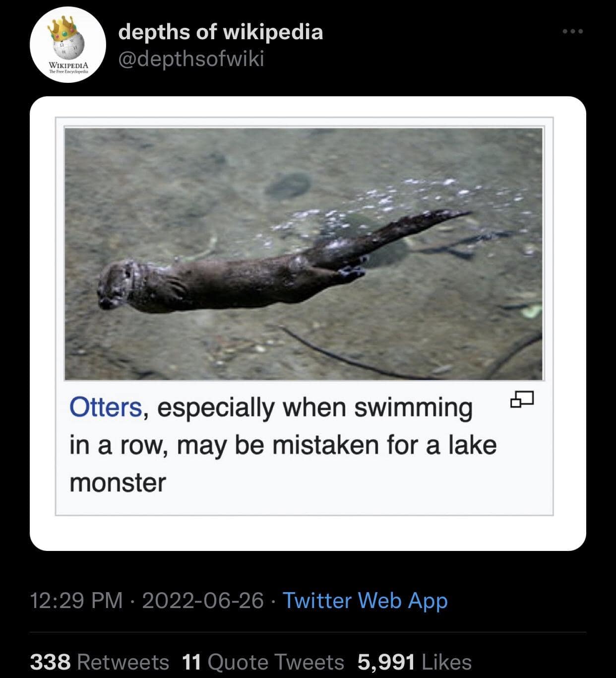Click the "depths of wikipedia" display name
This screenshot has height=678, width=616.
(221, 32)
